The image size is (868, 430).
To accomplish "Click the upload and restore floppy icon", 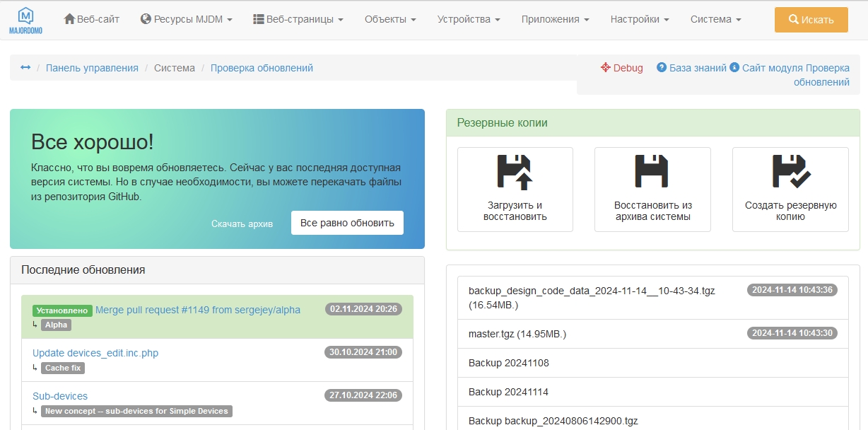I will click(515, 173).
